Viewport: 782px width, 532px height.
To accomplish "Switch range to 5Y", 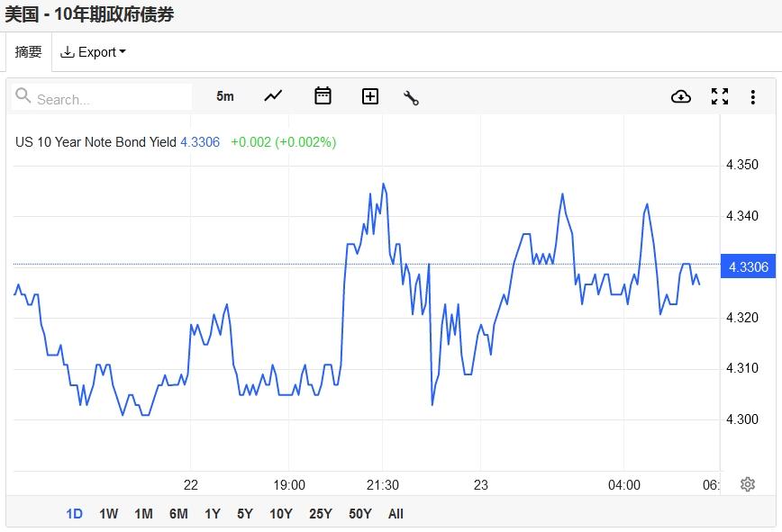I will 245,514.
